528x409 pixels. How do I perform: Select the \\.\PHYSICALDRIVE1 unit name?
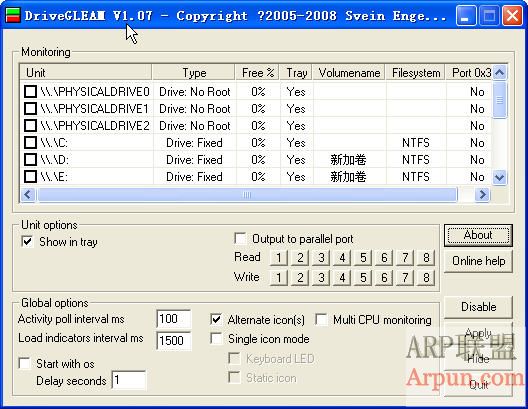[x=95, y=109]
